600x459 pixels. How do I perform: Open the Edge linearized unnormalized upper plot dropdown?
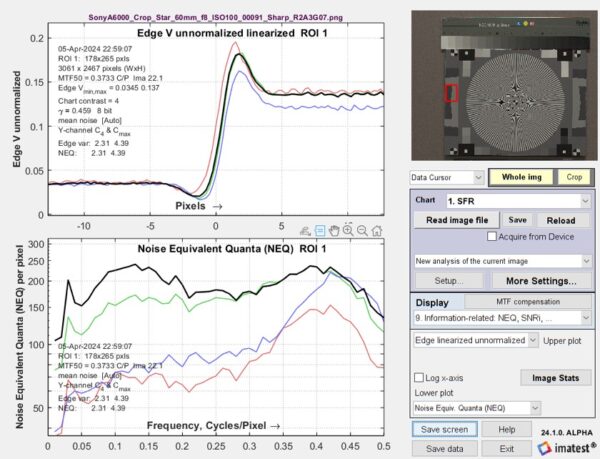tap(476, 340)
